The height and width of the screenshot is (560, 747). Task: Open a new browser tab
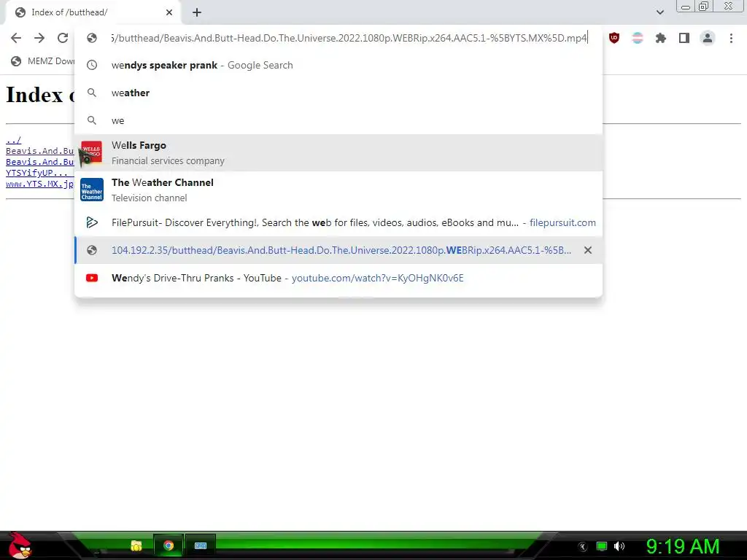(197, 12)
